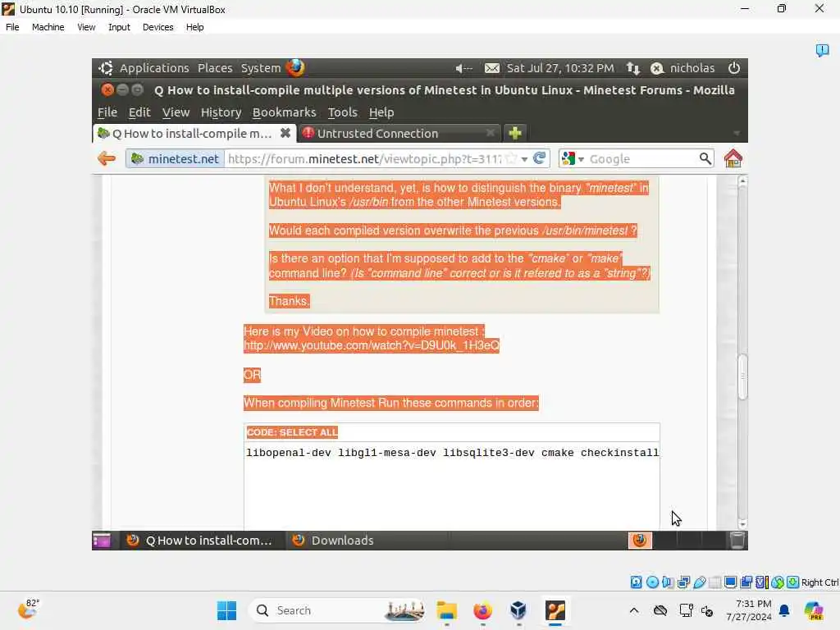Click the VirtualBox display status icon
The width and height of the screenshot is (840, 630).
click(730, 582)
